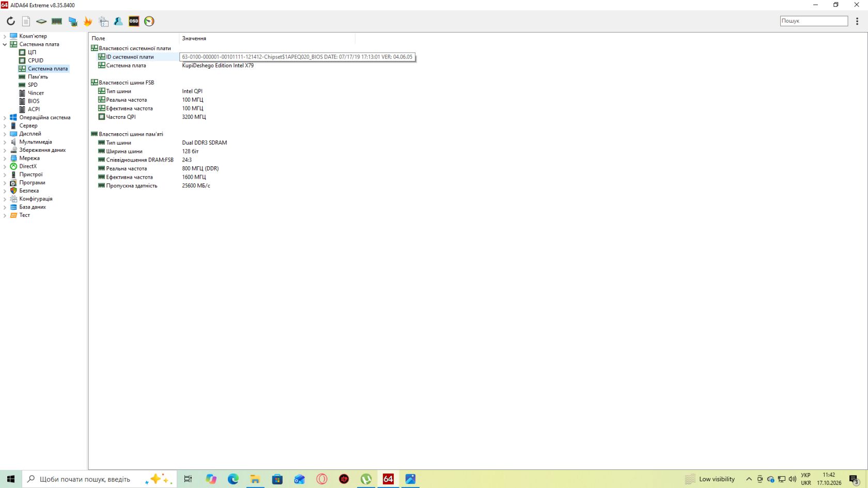868x488 pixels.
Task: Open the Тест tree item
Action: 24,215
